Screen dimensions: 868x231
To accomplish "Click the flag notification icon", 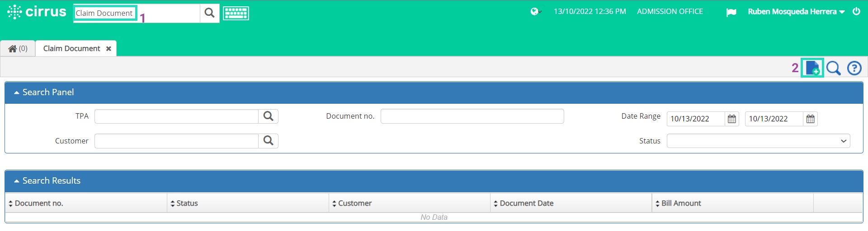I will [x=731, y=12].
